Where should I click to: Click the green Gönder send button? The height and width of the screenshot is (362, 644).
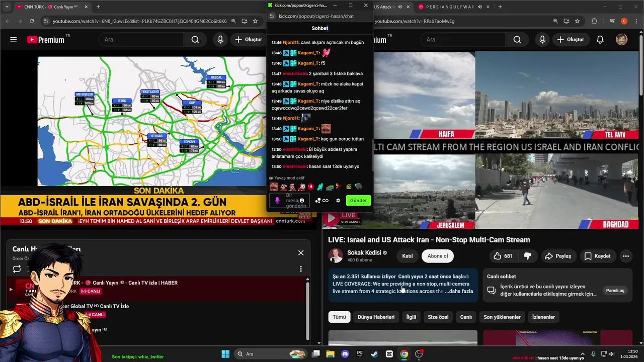click(x=358, y=201)
